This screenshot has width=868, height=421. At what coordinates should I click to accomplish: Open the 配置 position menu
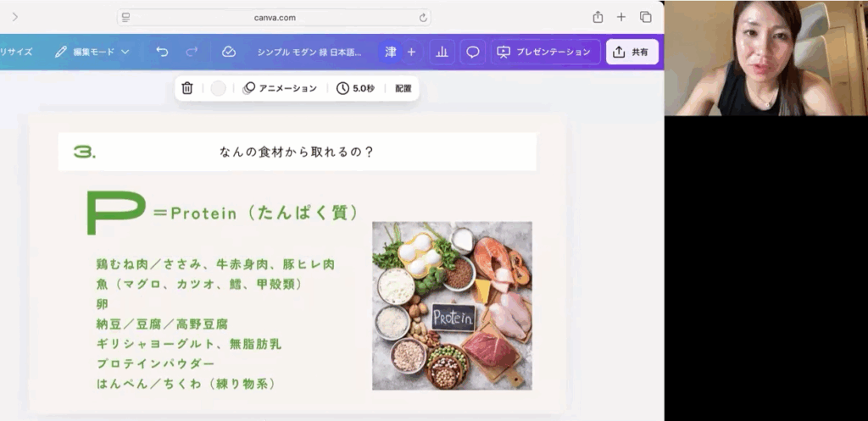[403, 88]
